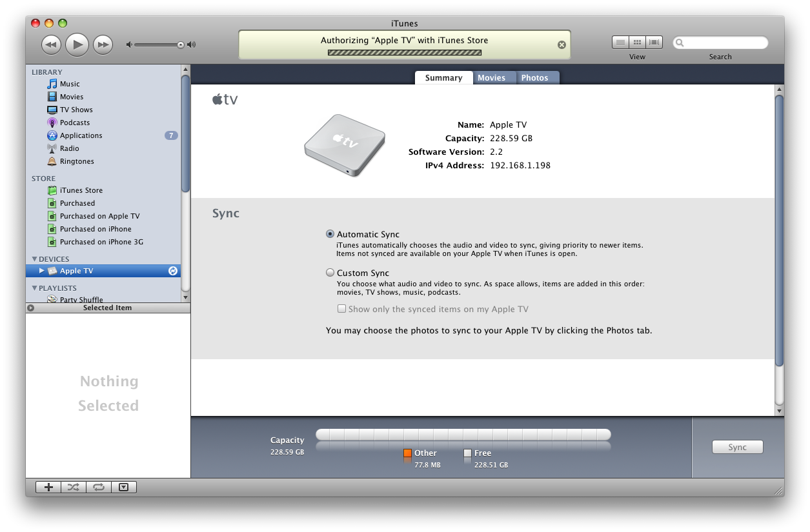
Task: Click main pane scroll up arrow
Action: click(x=779, y=89)
